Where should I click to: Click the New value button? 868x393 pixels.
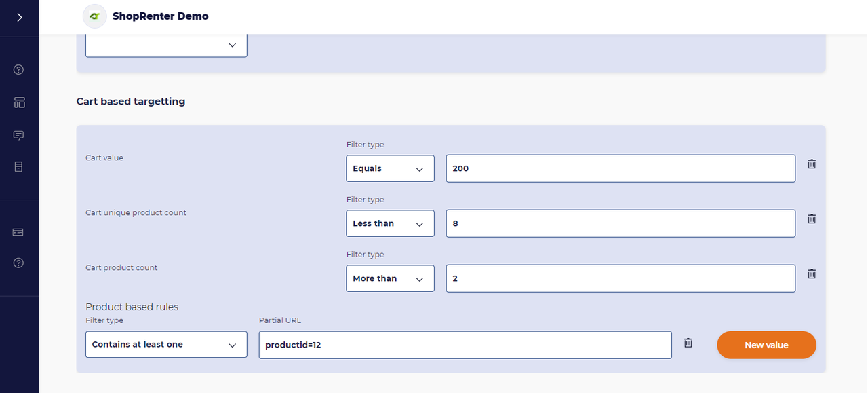[766, 345]
